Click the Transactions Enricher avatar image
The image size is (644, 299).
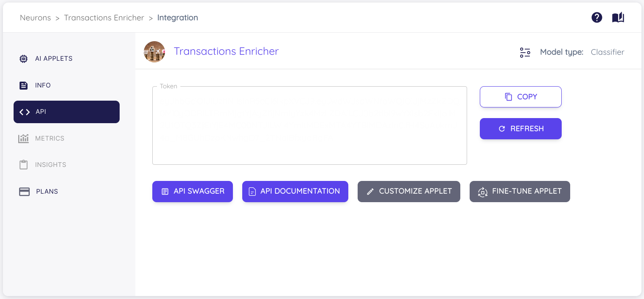pyautogui.click(x=154, y=52)
